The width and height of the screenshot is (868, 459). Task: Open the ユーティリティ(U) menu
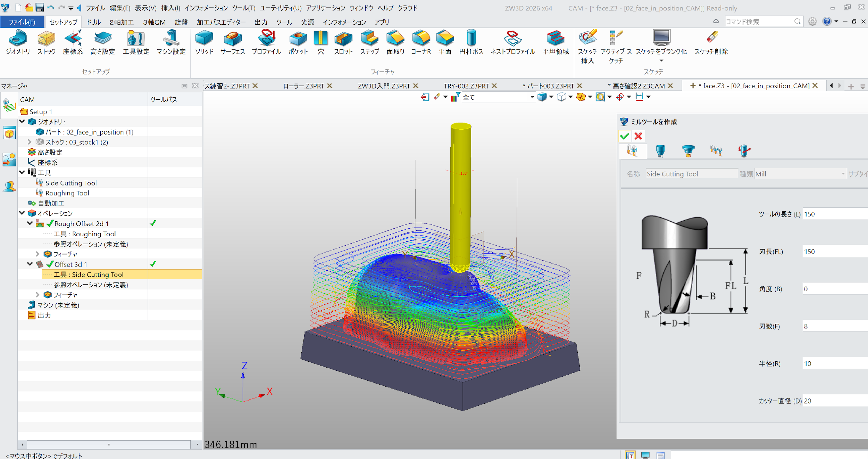click(281, 8)
